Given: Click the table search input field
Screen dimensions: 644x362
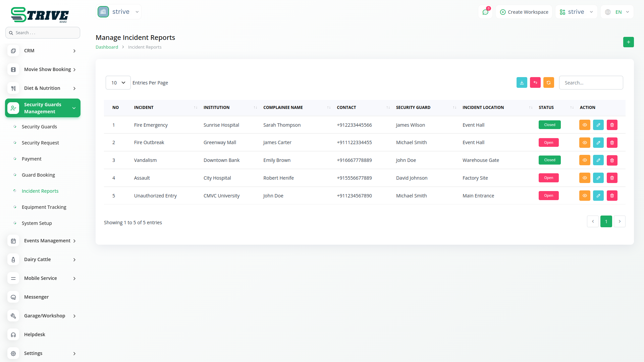Looking at the screenshot, I should 591,83.
